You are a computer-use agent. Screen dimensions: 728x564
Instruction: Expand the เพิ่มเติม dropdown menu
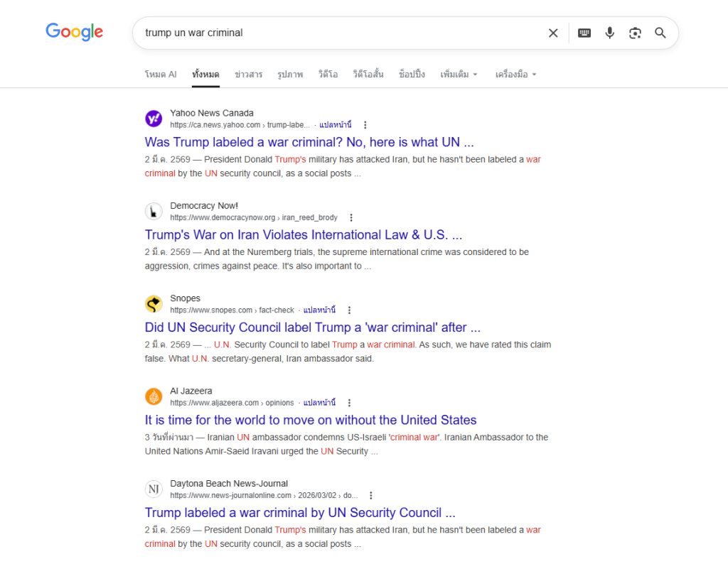tap(459, 75)
